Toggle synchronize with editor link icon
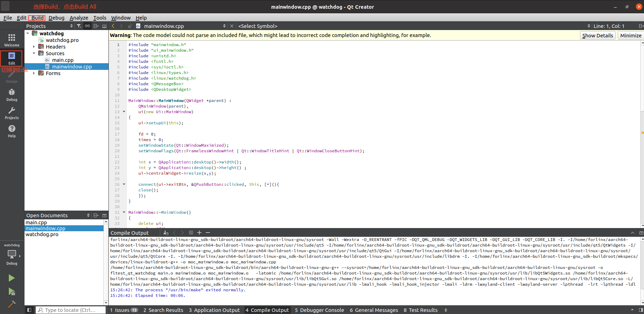The height and width of the screenshot is (314, 644). [x=87, y=26]
